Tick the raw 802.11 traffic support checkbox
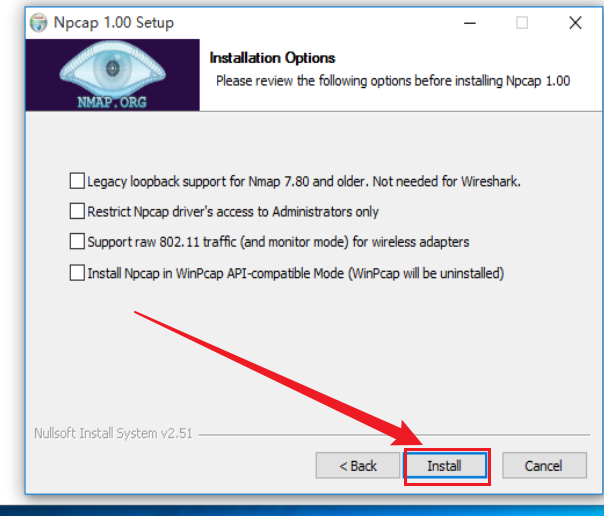604x516 pixels. [77, 242]
